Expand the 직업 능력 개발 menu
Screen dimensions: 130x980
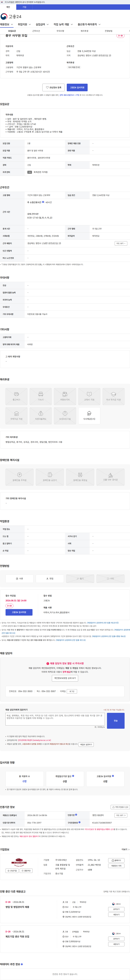(63, 24)
